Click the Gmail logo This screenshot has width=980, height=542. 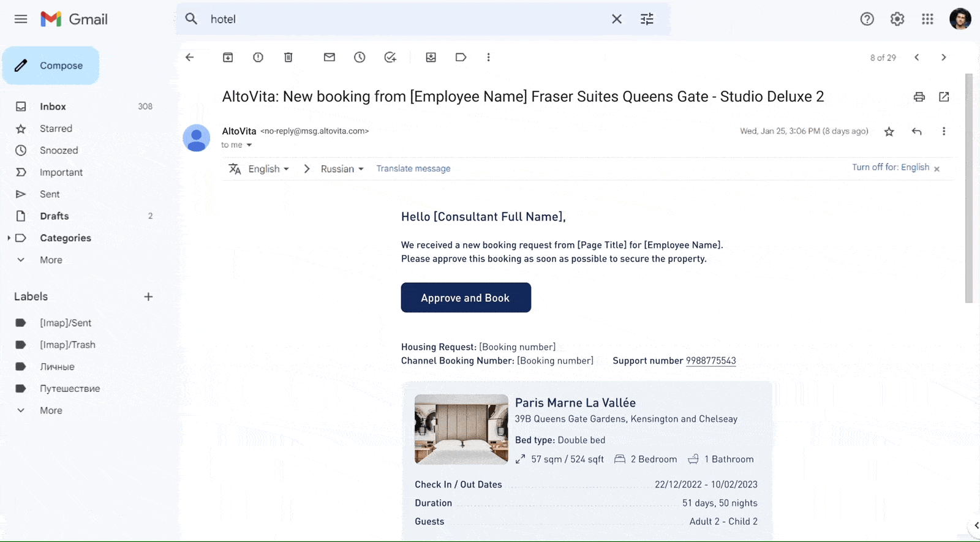(x=74, y=19)
